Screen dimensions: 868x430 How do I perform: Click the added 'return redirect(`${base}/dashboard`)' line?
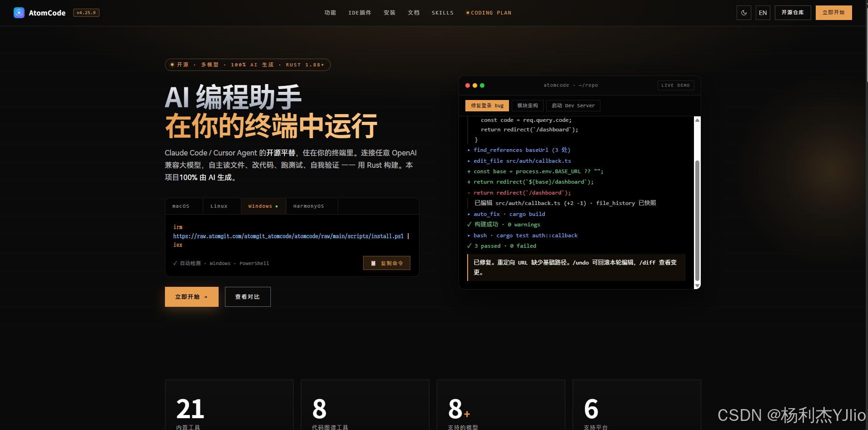tap(530, 182)
